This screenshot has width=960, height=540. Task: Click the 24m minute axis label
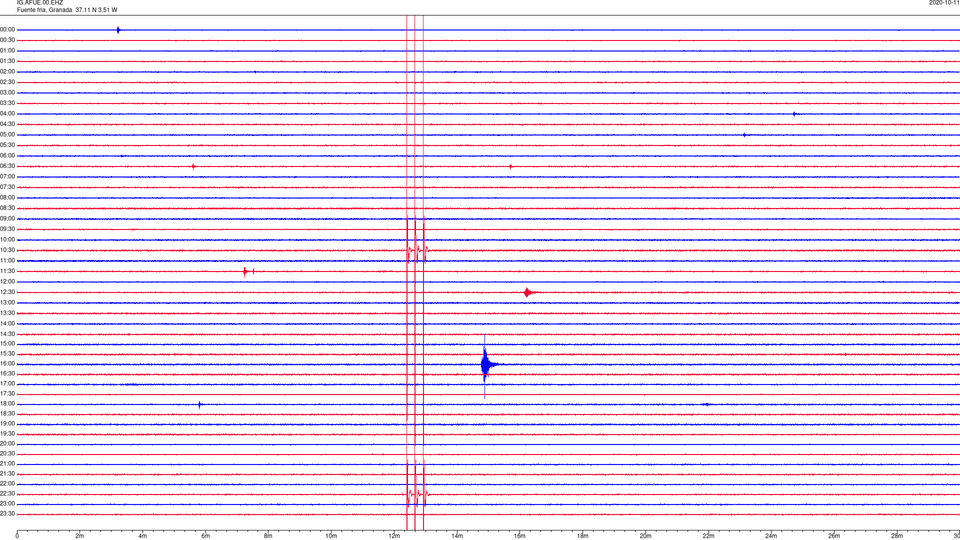pyautogui.click(x=771, y=536)
